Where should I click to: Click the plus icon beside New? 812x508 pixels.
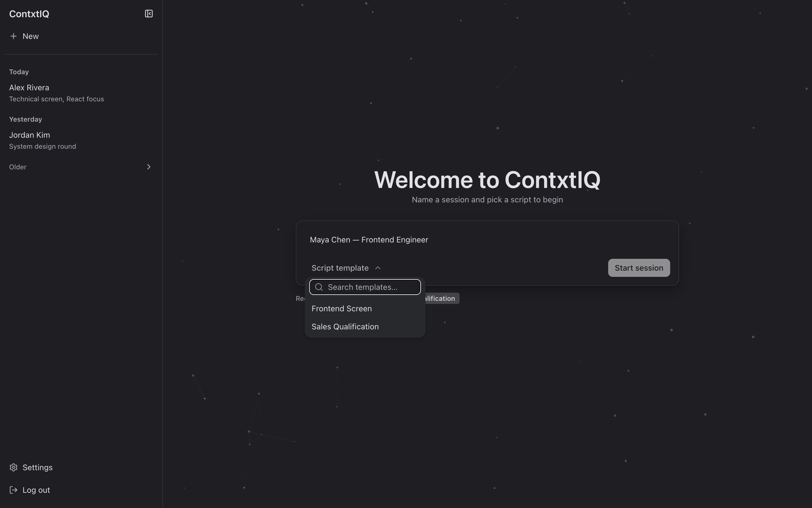click(x=14, y=36)
